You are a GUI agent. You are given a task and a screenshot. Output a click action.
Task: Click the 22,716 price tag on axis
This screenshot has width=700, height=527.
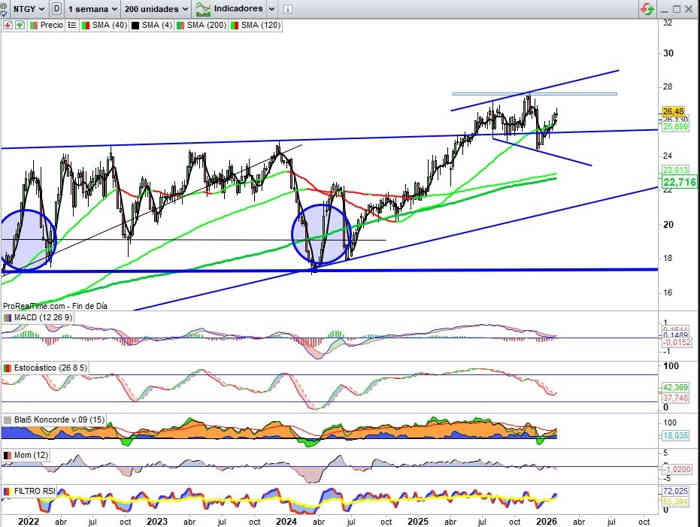pyautogui.click(x=679, y=183)
